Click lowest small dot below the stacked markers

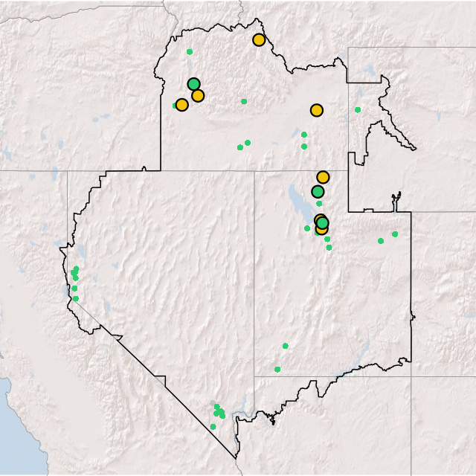click(x=329, y=248)
